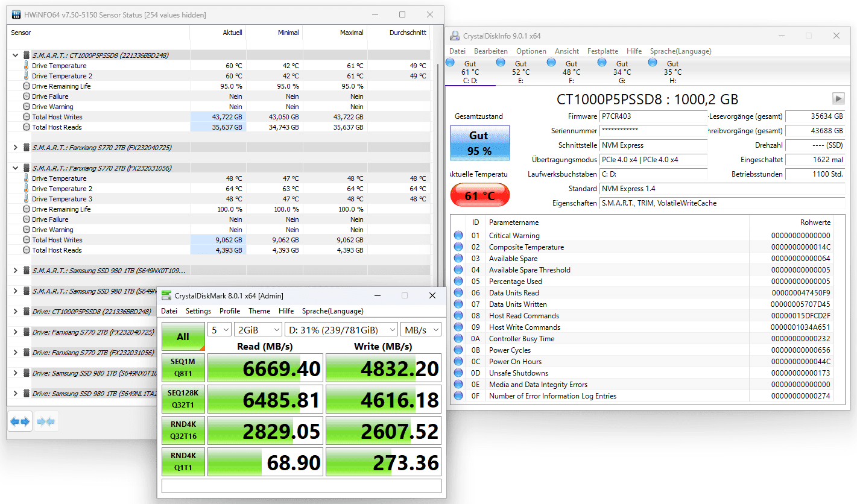
Task: Click the next-drive play arrow in CrystalDiskInfo
Action: coord(838,98)
